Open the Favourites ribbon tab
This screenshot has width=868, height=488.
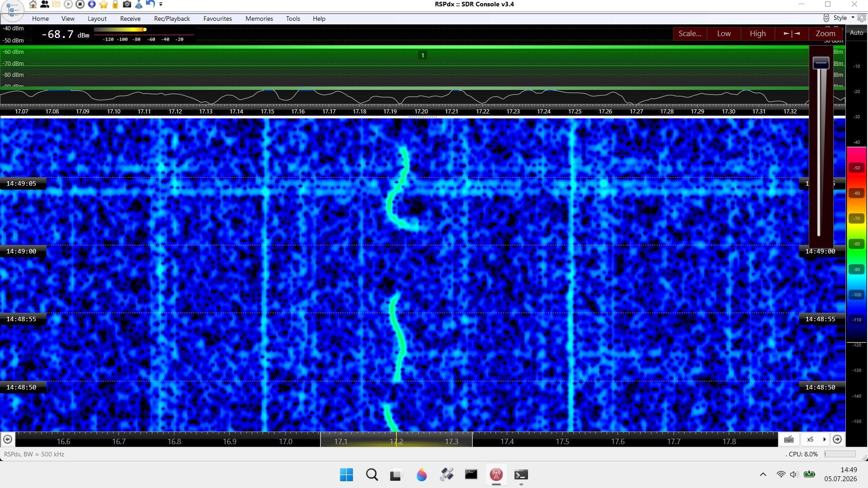217,19
